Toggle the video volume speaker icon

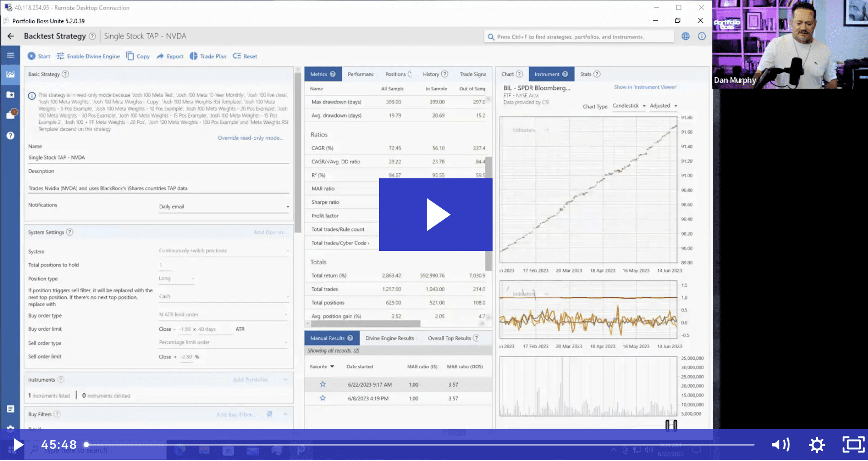780,445
